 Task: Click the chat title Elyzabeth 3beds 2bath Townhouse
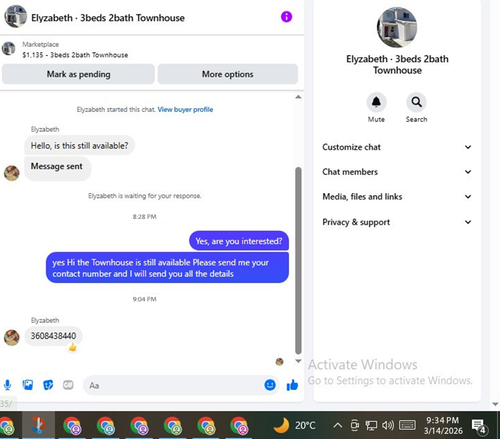click(x=108, y=18)
